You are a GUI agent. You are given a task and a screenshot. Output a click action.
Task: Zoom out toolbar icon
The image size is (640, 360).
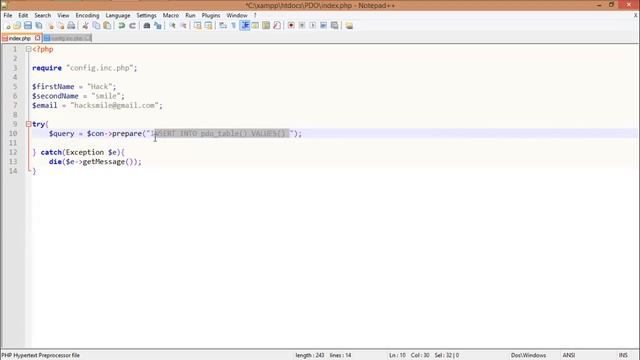(183, 26)
